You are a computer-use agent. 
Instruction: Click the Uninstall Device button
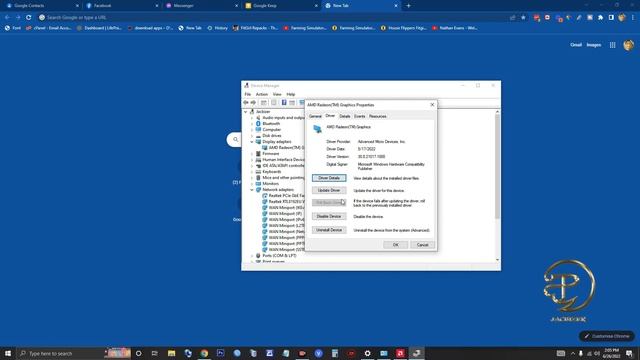[329, 230]
